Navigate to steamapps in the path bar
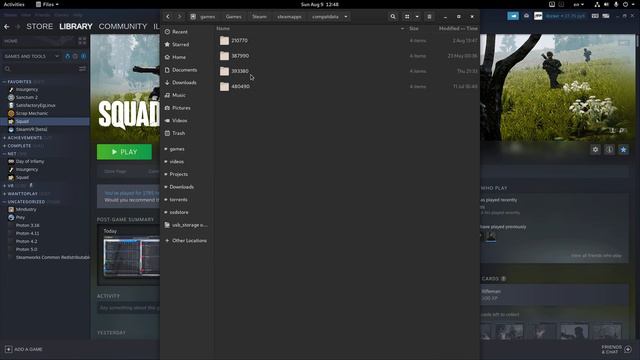640x360 pixels. [x=289, y=17]
